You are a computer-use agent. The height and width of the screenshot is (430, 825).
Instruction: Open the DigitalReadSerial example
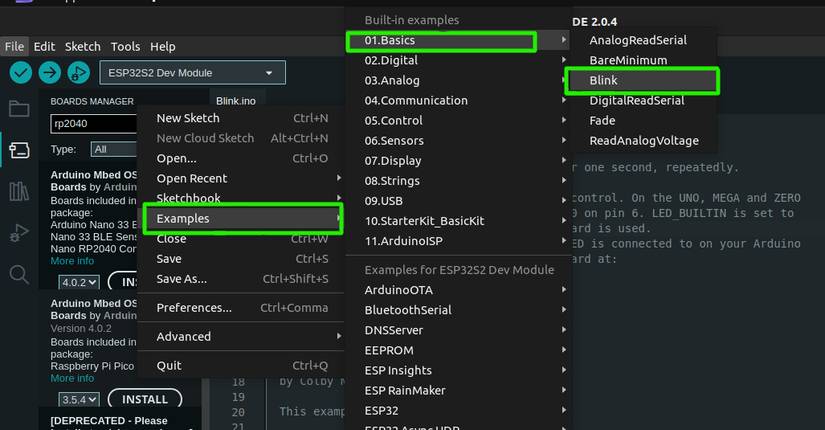pyautogui.click(x=645, y=101)
